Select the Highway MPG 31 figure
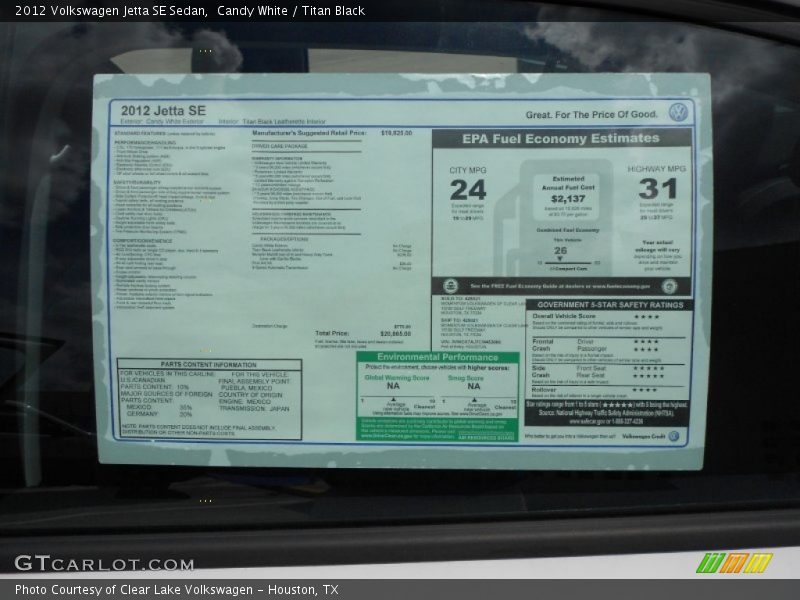800x600 pixels. 657,188
